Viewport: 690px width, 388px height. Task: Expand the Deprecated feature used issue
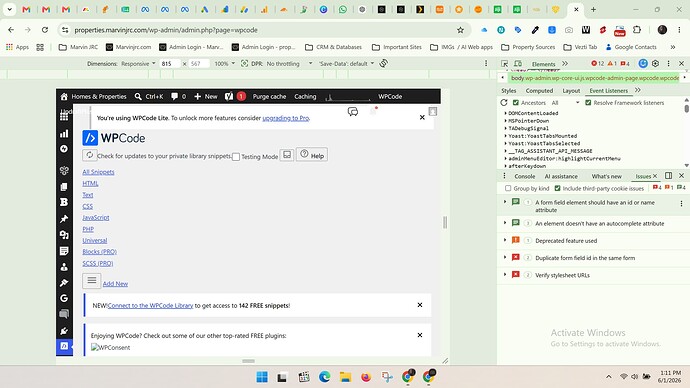tap(505, 240)
